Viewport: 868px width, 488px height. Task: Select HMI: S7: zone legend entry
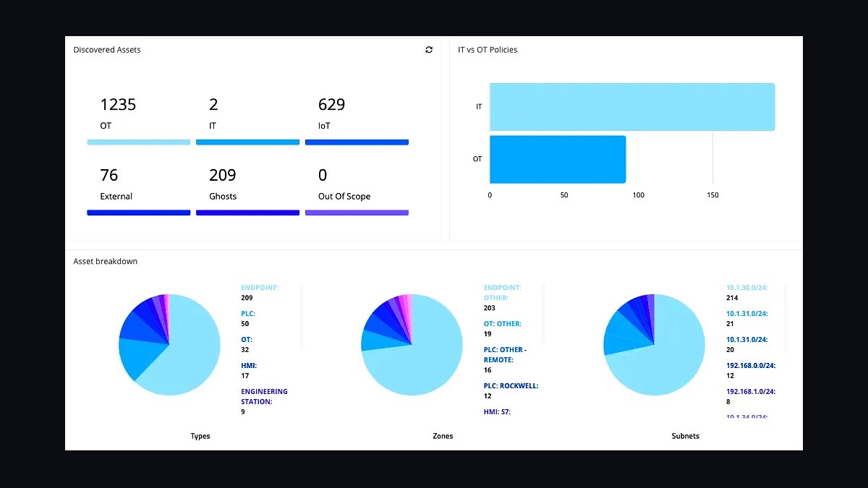pyautogui.click(x=498, y=412)
